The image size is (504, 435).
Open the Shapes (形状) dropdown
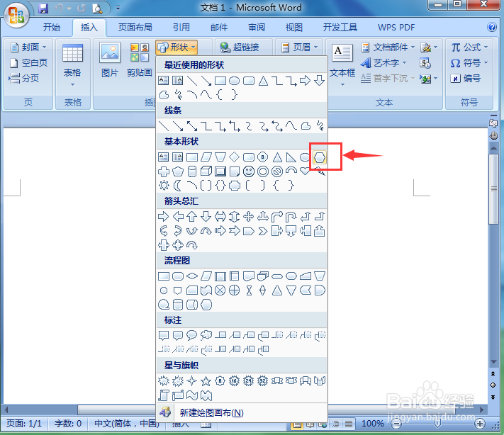pyautogui.click(x=176, y=47)
